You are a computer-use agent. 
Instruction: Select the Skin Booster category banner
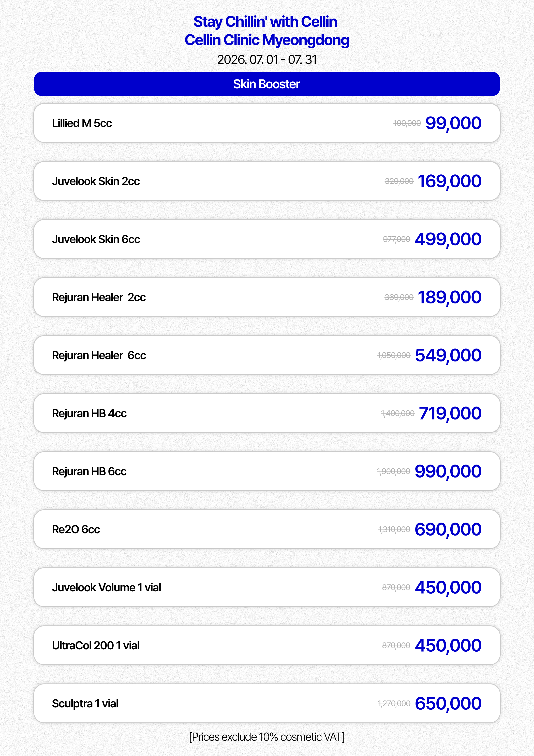point(267,84)
